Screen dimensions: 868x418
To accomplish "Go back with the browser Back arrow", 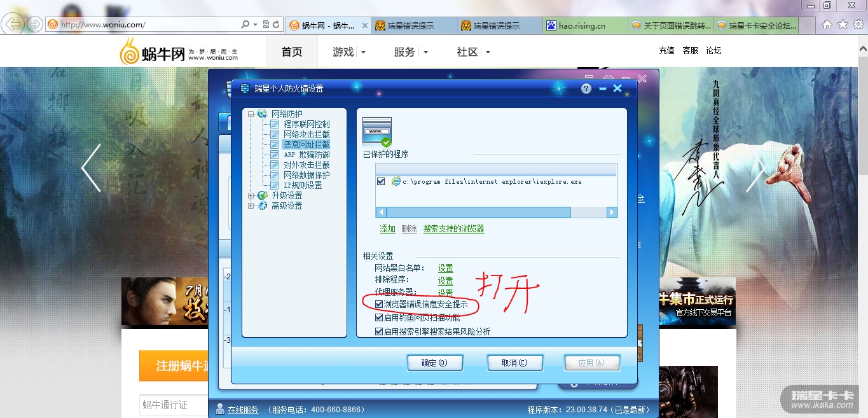I will click(13, 24).
